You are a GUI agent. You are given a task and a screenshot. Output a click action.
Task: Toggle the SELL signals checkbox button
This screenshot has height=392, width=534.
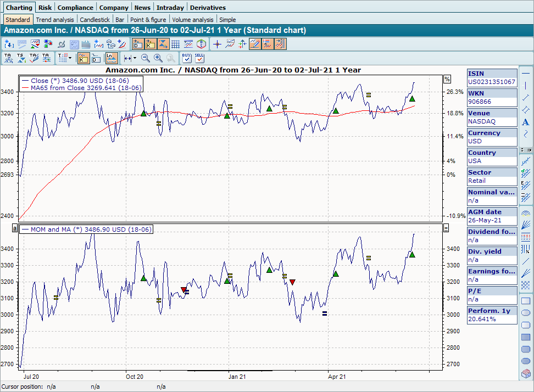[199, 58]
